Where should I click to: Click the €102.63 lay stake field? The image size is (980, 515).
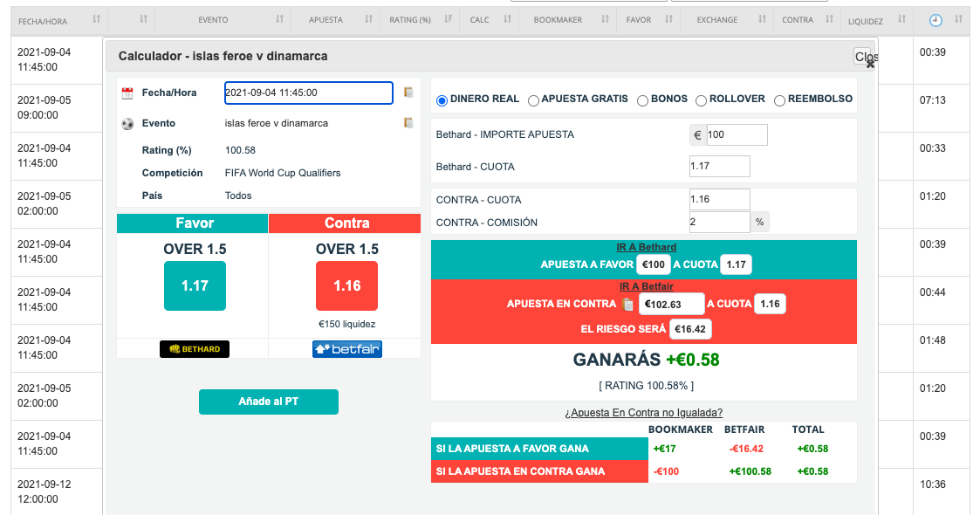tap(671, 305)
